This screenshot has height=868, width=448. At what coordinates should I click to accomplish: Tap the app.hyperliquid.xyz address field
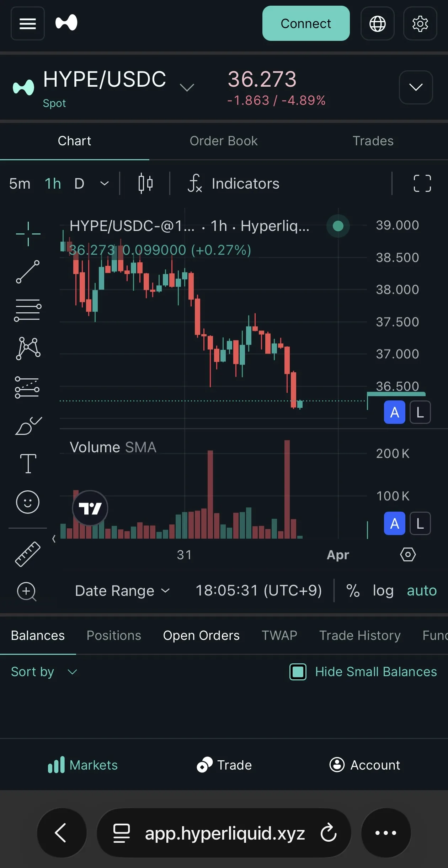pos(224,832)
